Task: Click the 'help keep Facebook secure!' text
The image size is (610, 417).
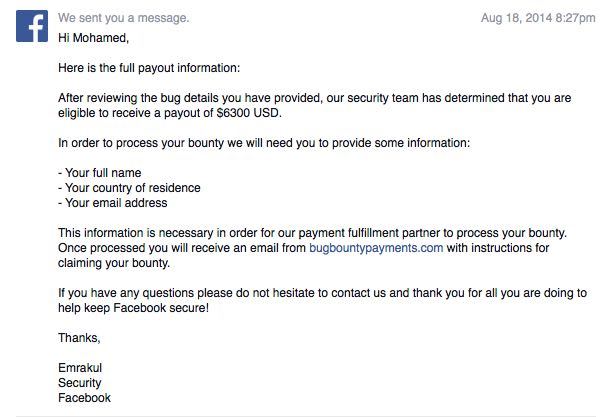Action: pyautogui.click(x=133, y=308)
